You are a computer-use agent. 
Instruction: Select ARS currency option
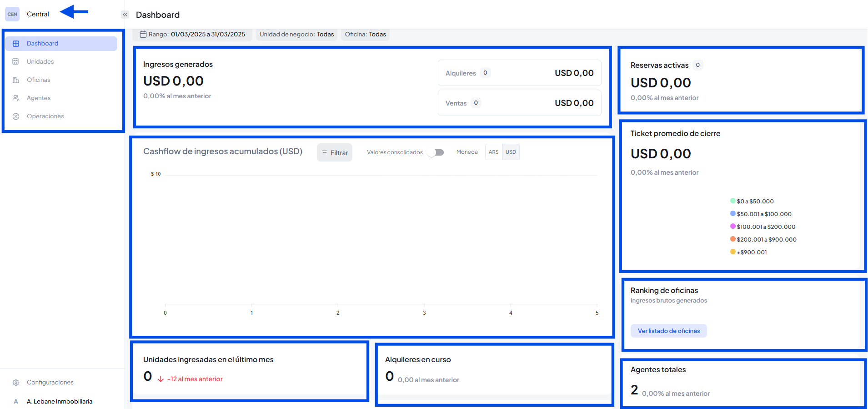pos(493,152)
